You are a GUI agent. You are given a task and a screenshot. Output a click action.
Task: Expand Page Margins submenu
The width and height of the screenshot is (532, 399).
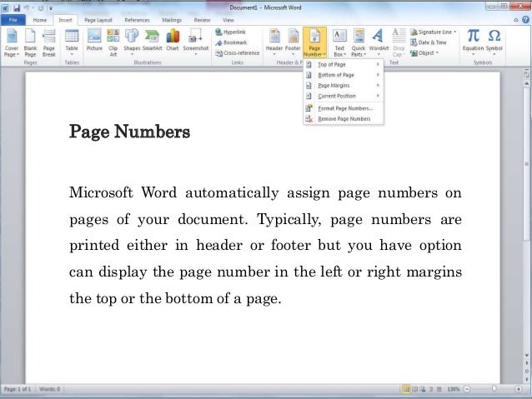point(344,86)
